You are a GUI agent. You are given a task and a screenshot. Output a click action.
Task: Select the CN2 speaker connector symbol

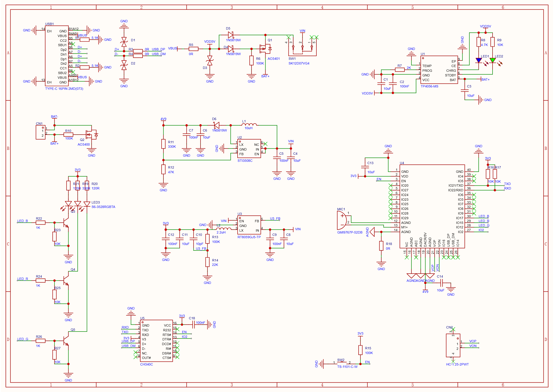click(453, 345)
